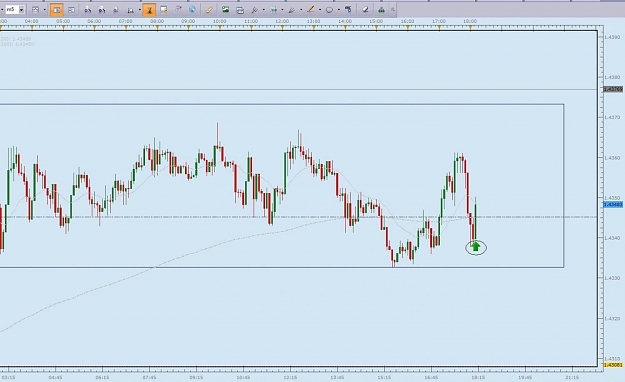Click the indicator value 1.43456 in chart legend

coord(22,39)
